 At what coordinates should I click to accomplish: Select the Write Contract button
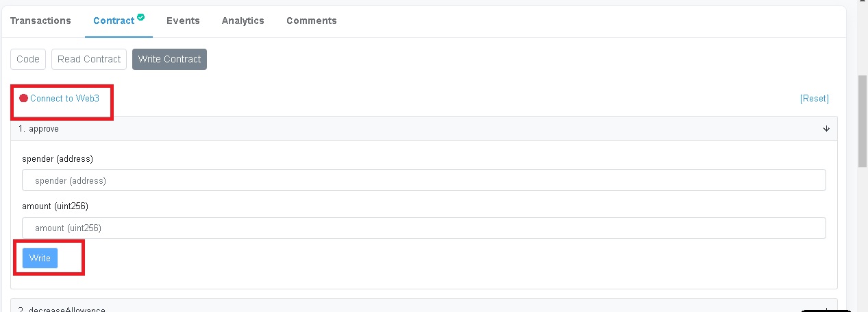click(169, 59)
